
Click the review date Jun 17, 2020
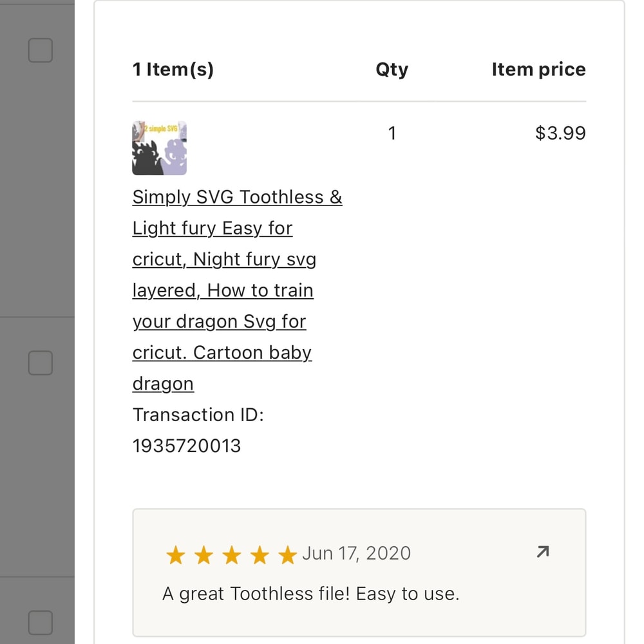356,553
